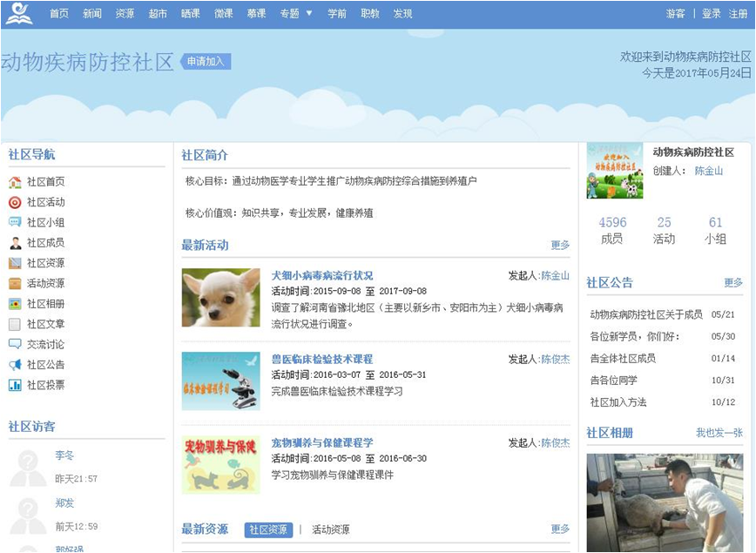Click the 社区成员 person icon
Image resolution: width=756 pixels, height=553 pixels.
15,243
